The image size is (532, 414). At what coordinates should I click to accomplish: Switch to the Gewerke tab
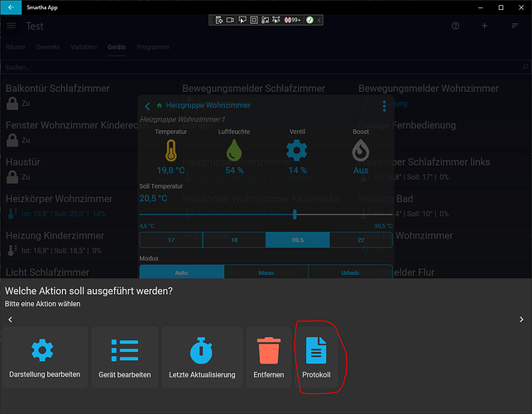[x=48, y=47]
